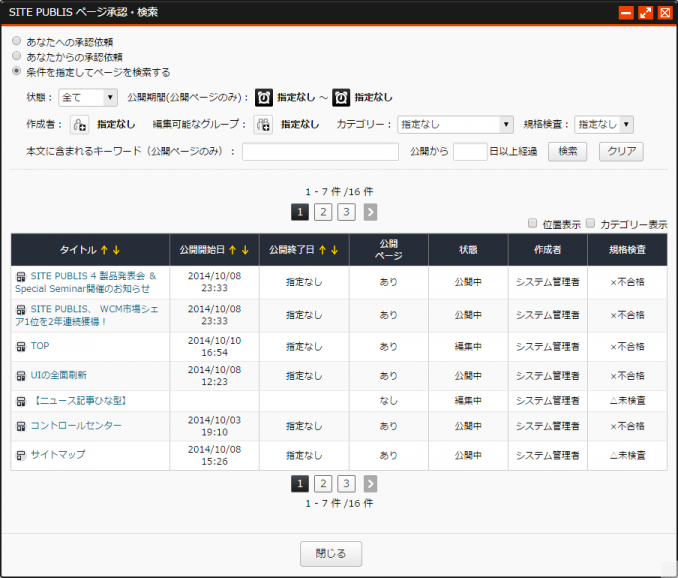Open the TOP page link

click(40, 346)
